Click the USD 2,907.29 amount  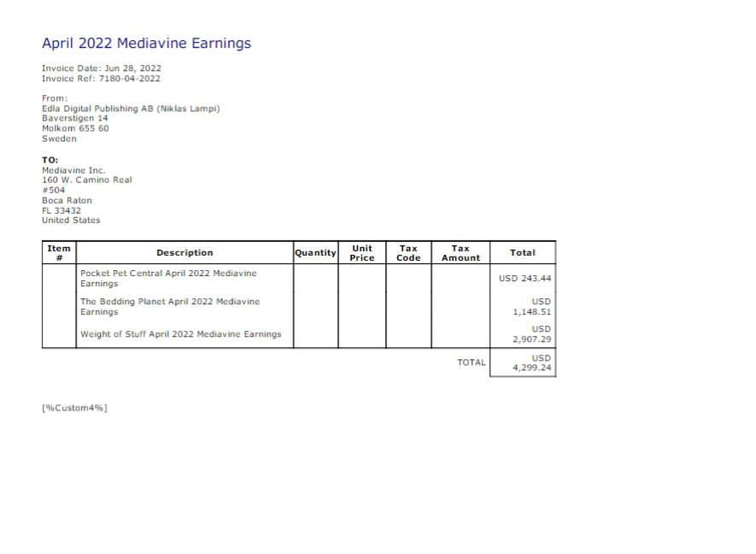coord(532,334)
